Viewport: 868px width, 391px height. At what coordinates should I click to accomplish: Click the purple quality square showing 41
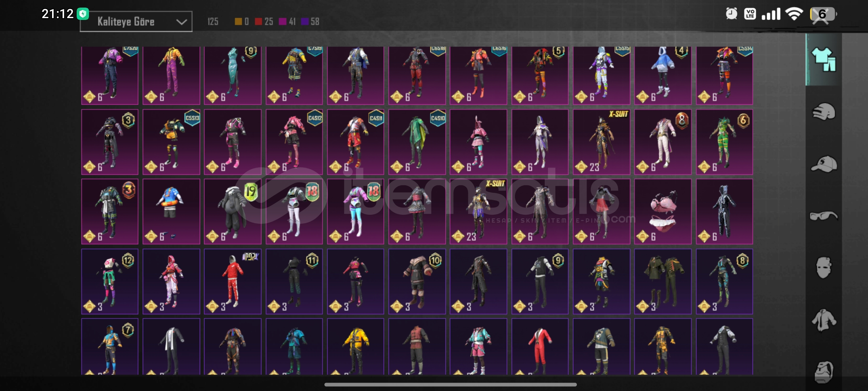click(x=282, y=22)
